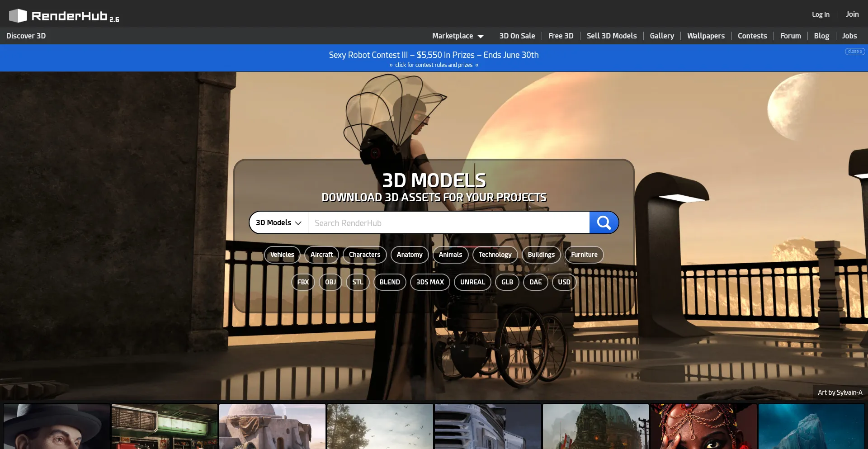The width and height of the screenshot is (868, 449).
Task: Filter by GLB format
Action: (x=507, y=282)
